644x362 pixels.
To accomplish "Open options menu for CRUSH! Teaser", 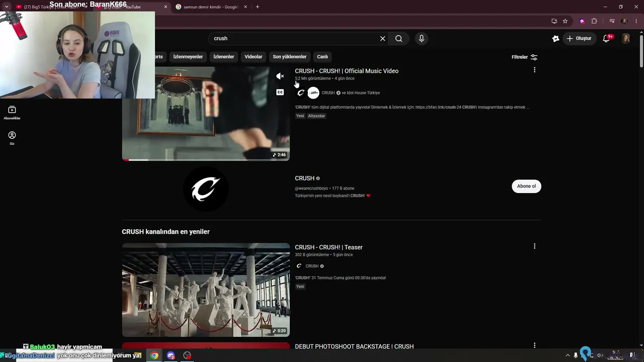I will tap(534, 246).
